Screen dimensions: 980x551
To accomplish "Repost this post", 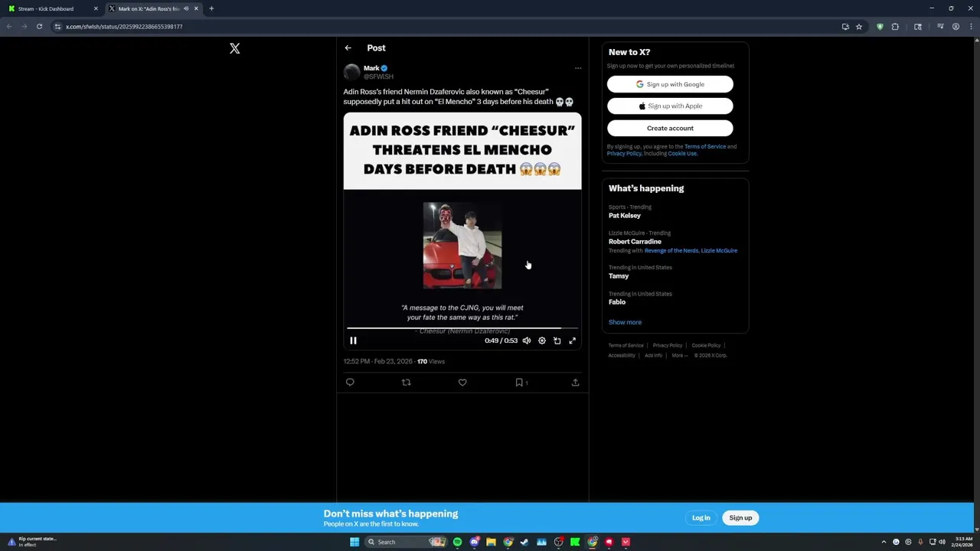I will pyautogui.click(x=407, y=382).
